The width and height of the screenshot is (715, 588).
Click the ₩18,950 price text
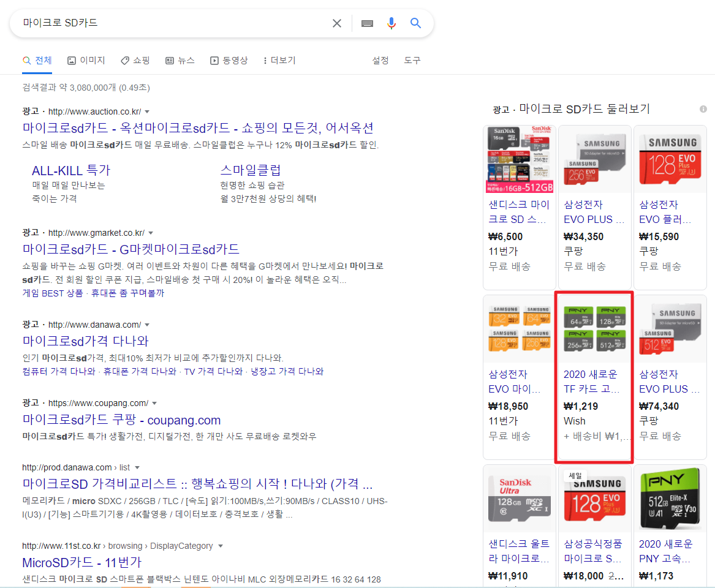point(508,406)
